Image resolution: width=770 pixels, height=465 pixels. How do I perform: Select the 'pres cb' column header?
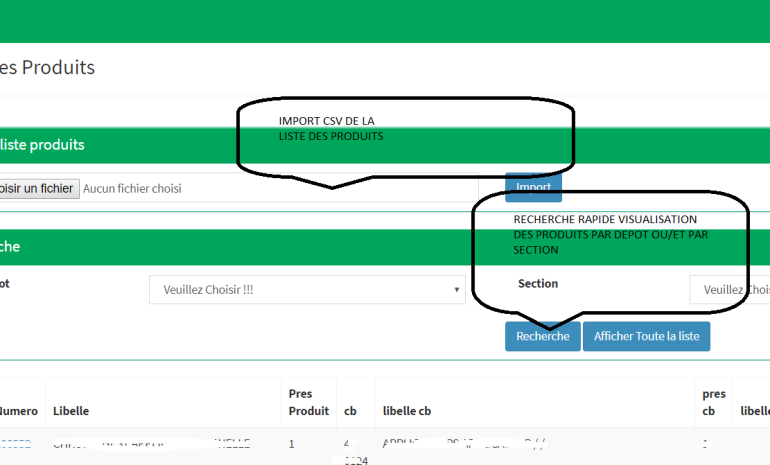[x=713, y=403]
